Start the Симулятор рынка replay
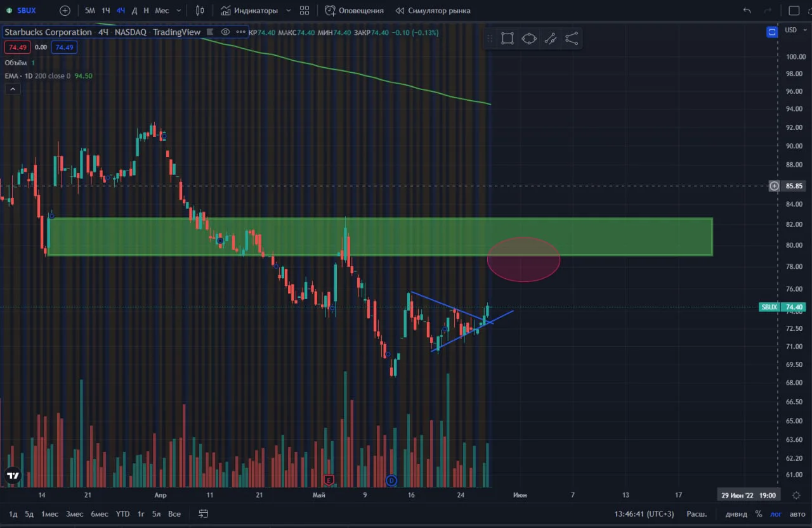 click(433, 11)
